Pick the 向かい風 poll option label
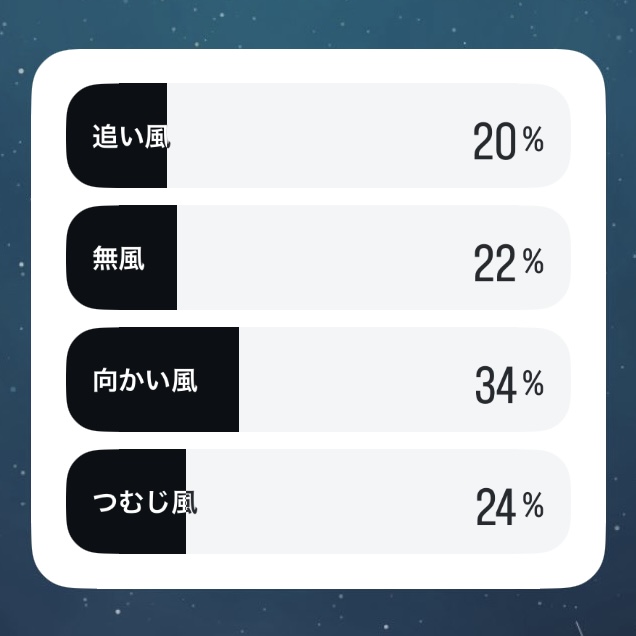The image size is (636, 636). pos(144,381)
